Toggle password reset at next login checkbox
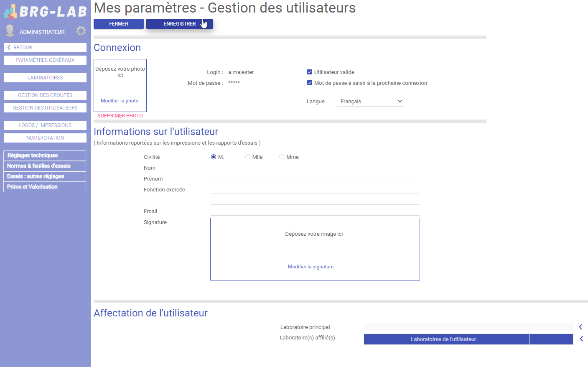This screenshot has height=367, width=588. [310, 83]
